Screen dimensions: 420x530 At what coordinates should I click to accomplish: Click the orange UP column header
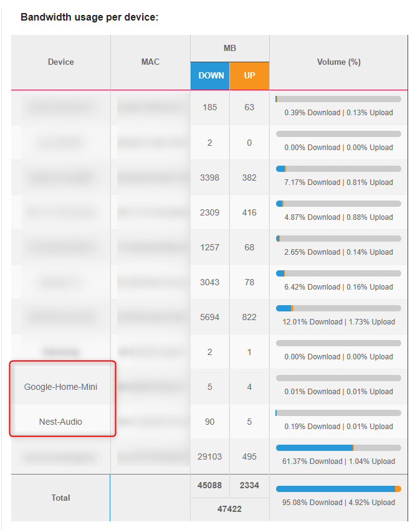[x=249, y=75]
